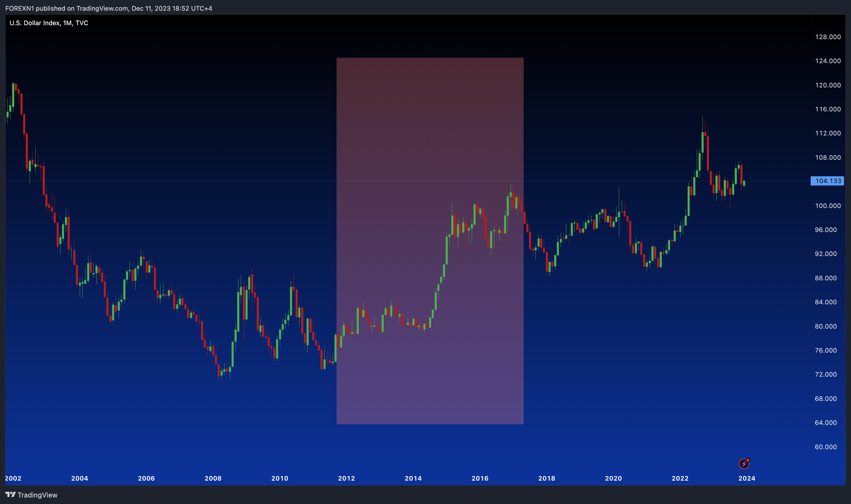Click the 2004 time axis label
The width and height of the screenshot is (851, 504).
(x=79, y=478)
